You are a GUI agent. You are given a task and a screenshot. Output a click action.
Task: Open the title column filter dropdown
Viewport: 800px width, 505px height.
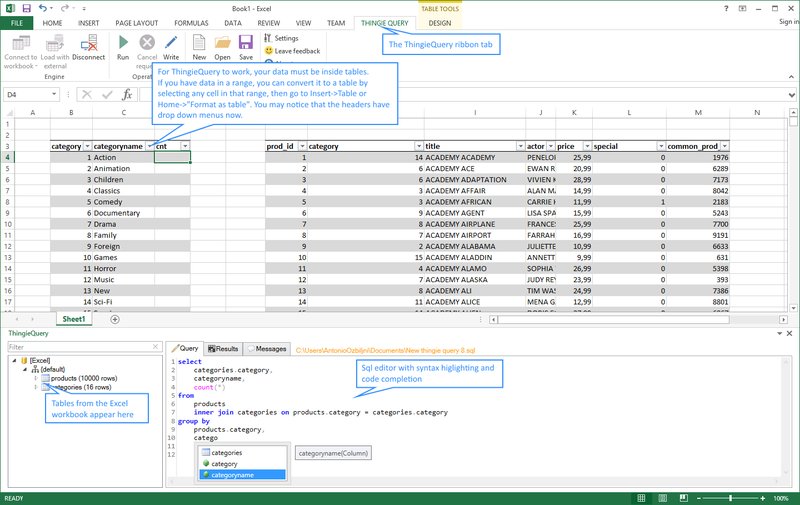pyautogui.click(x=520, y=146)
